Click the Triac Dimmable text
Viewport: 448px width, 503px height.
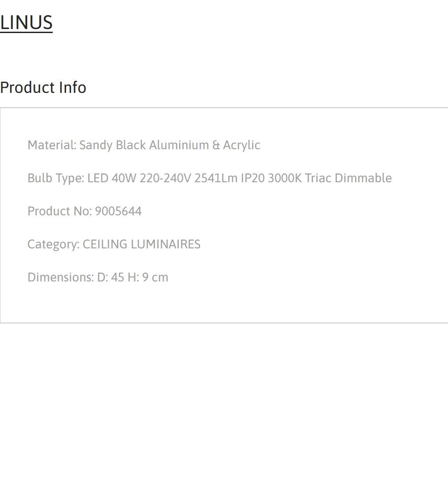[348, 178]
